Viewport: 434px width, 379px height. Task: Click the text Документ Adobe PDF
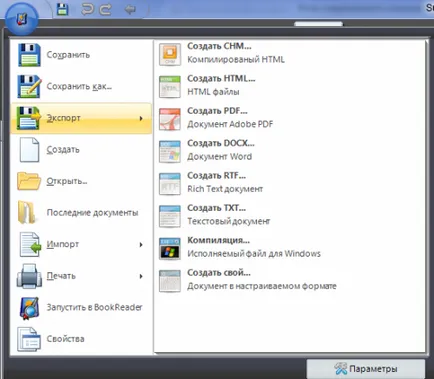click(230, 124)
